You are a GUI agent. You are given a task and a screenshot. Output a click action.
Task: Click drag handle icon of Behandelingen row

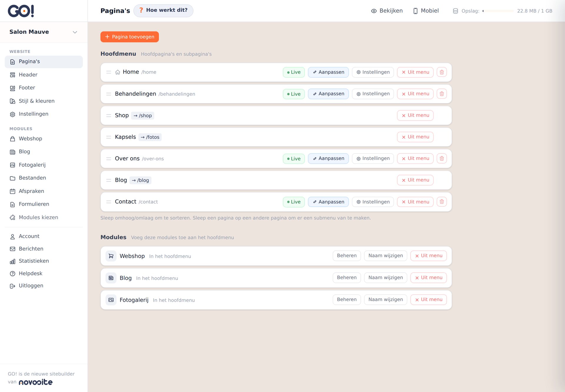pos(109,94)
